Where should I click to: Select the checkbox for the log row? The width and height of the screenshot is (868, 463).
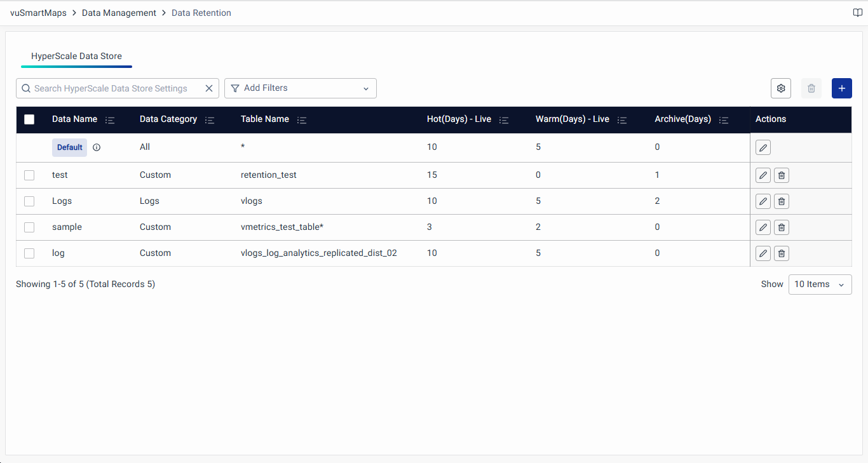29,253
